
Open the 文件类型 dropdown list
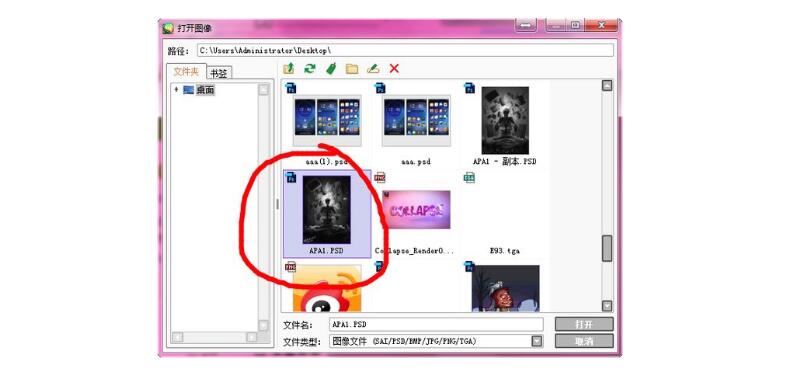point(537,342)
